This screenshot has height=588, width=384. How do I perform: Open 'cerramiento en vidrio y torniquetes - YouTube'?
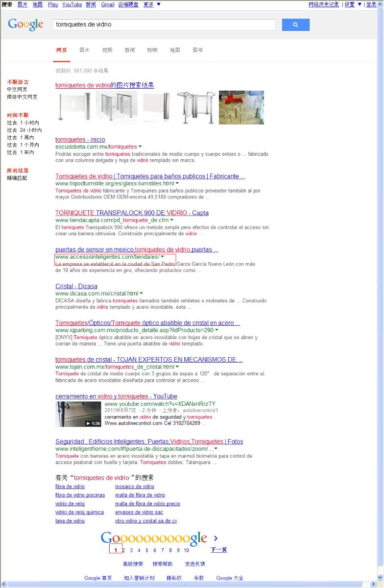pyautogui.click(x=116, y=396)
